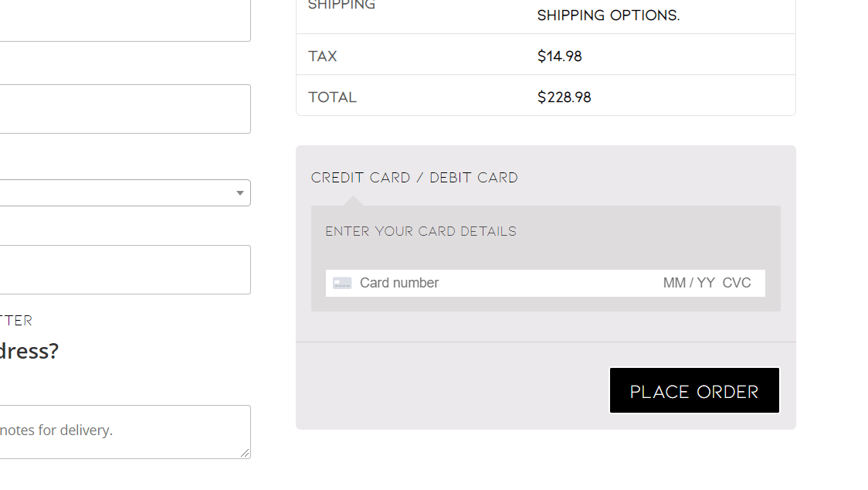868x490 pixels.
Task: Click the label ending in "TTER"
Action: [x=16, y=321]
